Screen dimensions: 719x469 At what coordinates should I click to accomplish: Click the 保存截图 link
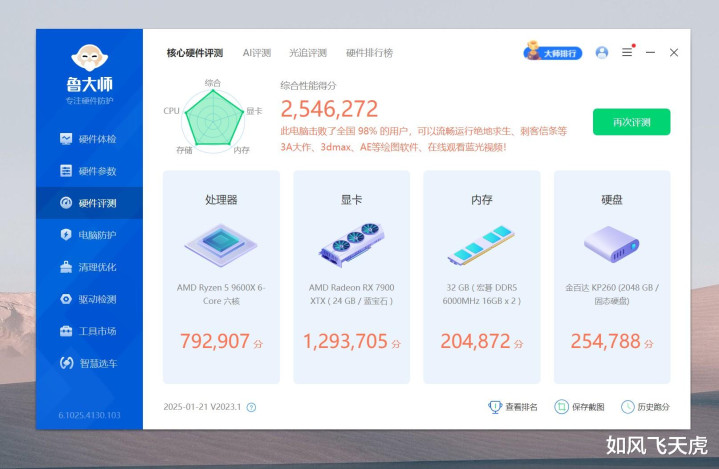pos(579,407)
